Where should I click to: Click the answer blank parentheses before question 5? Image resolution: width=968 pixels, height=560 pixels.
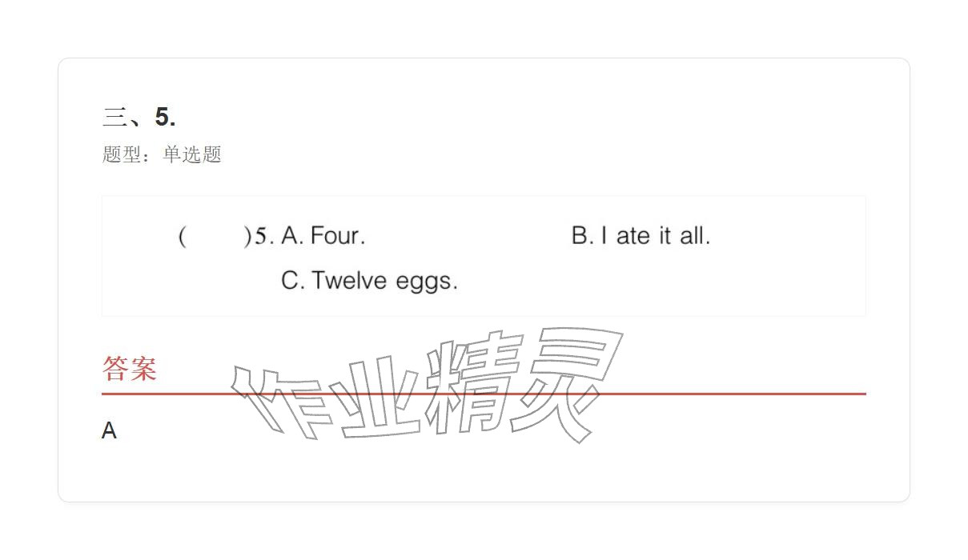pyautogui.click(x=215, y=236)
